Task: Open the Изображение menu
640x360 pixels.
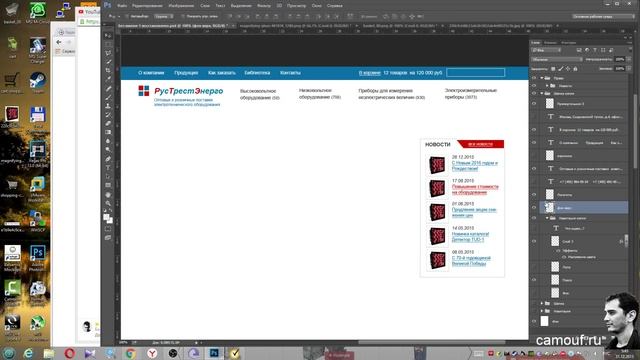Action: (x=181, y=6)
